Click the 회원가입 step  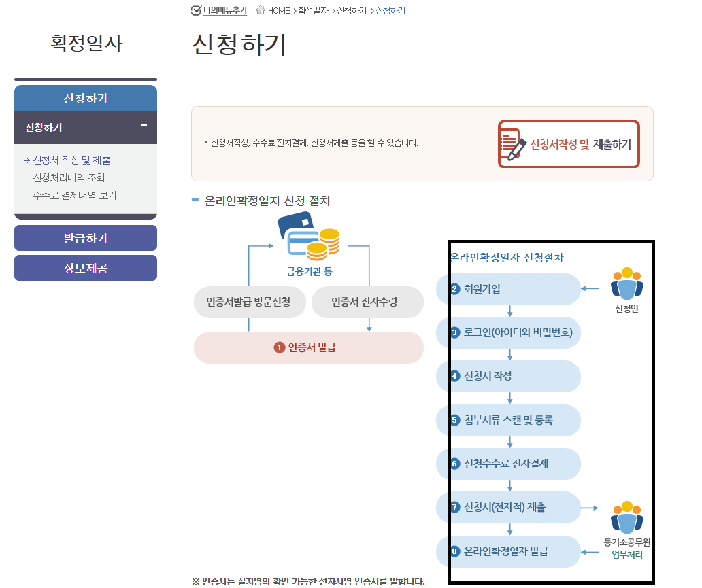508,289
